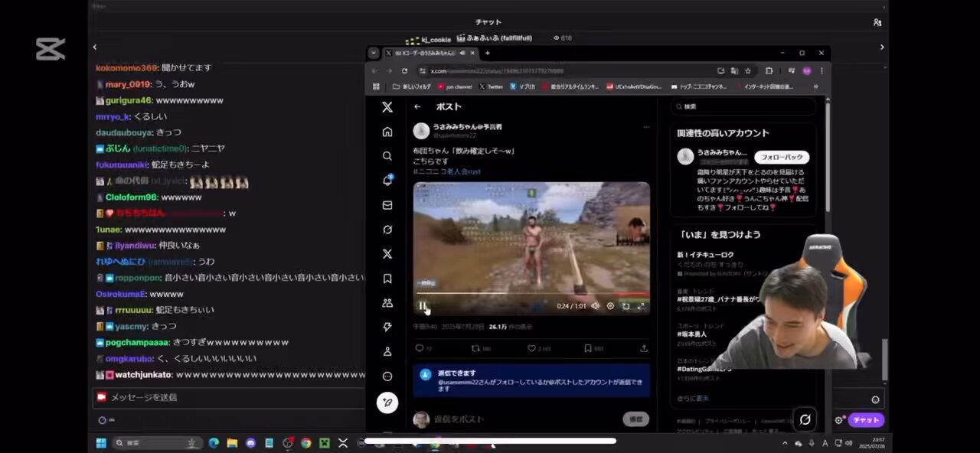This screenshot has width=980, height=453.
Task: Open the chat settings gear icon
Action: point(838,420)
